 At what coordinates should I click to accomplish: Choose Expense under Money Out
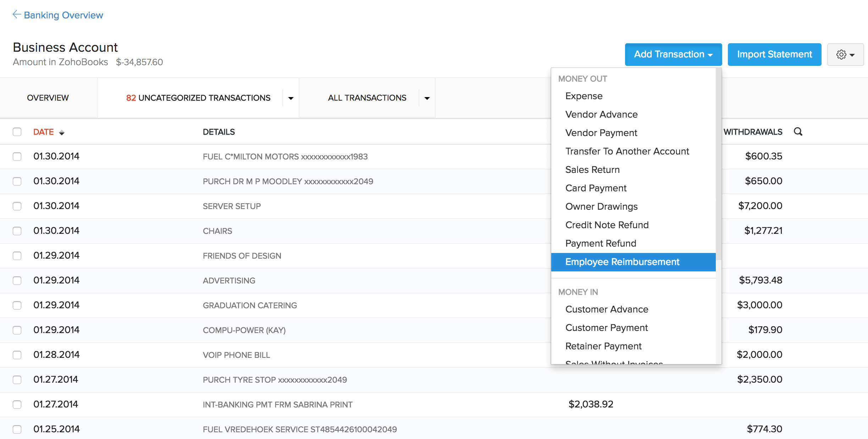[x=584, y=96]
